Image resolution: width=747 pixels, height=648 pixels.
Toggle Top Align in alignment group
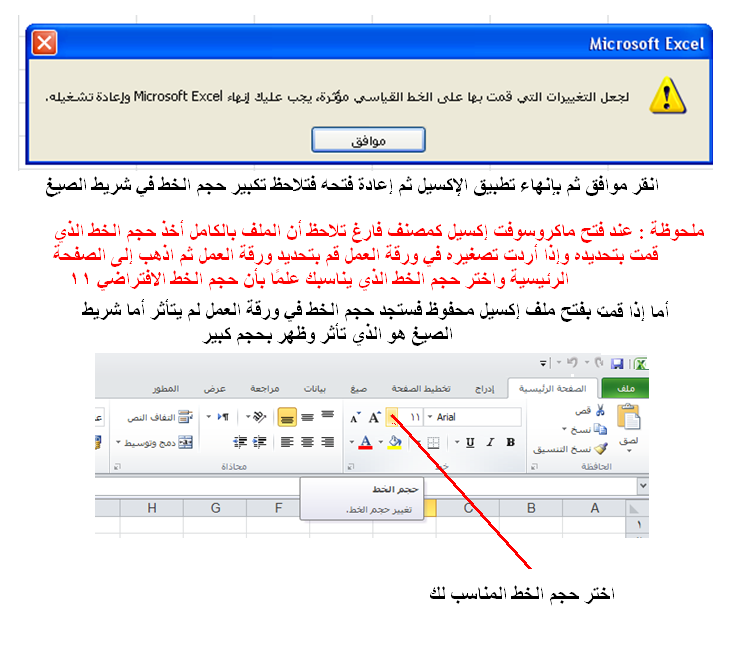coord(328,416)
